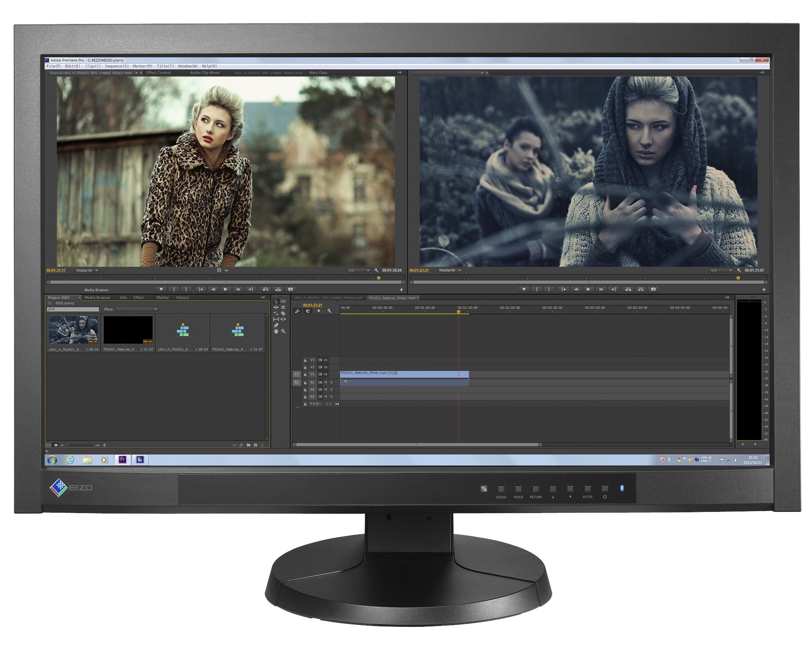This screenshot has height=650, width=812.
Task: Open the Place dropdown in Project panel
Action: coord(155,309)
